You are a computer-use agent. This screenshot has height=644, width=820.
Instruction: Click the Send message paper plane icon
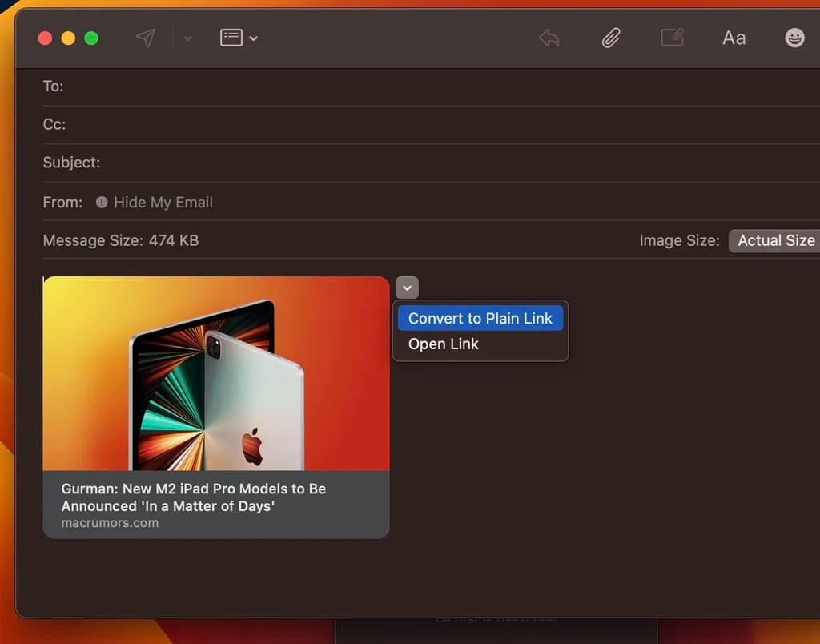[x=146, y=38]
